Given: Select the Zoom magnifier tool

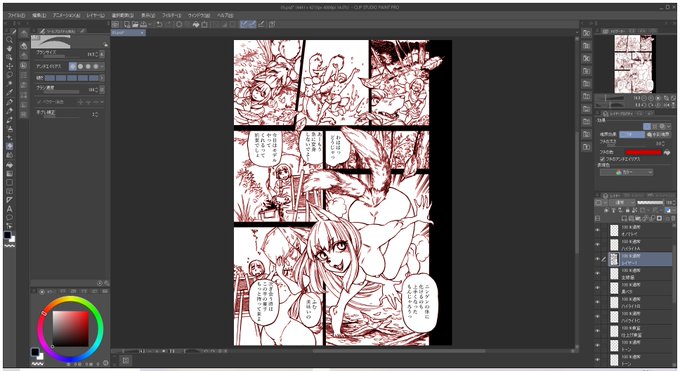Looking at the screenshot, I should coord(9,40).
